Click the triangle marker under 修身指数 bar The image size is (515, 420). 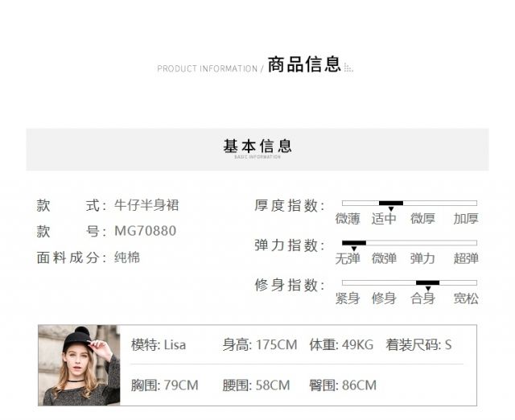point(428,289)
